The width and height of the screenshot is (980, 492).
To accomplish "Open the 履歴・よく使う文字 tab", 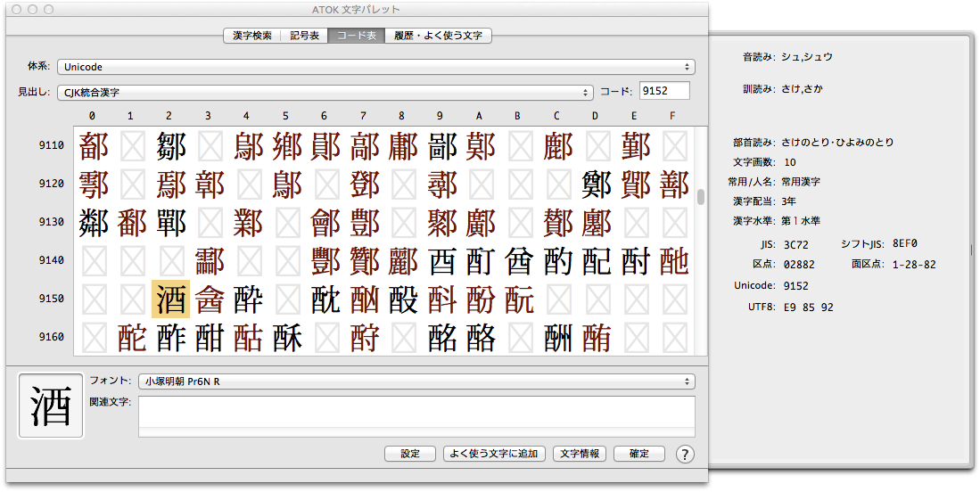I will tap(438, 36).
